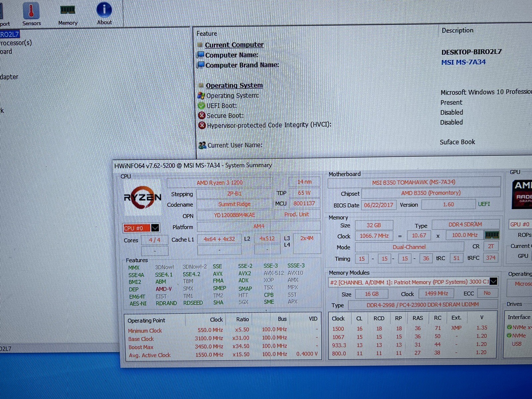The height and width of the screenshot is (399, 532).
Task: Click the red X icon beside HVCI
Action: coord(202,125)
